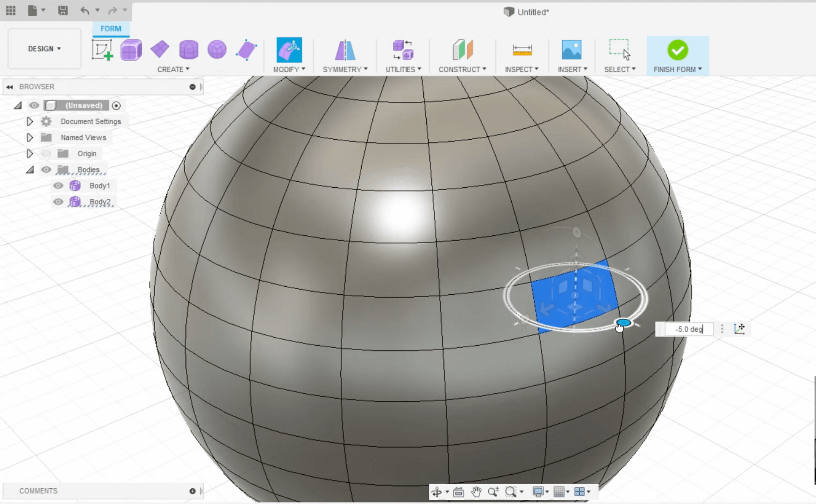
Task: Open the MODIFY menu
Action: (x=289, y=69)
